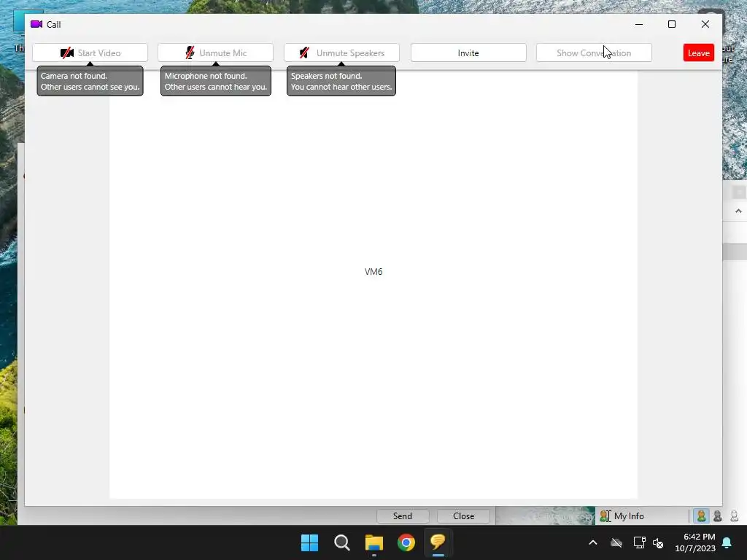Click the Send button in the chat window
This screenshot has width=747, height=560.
coord(403,516)
